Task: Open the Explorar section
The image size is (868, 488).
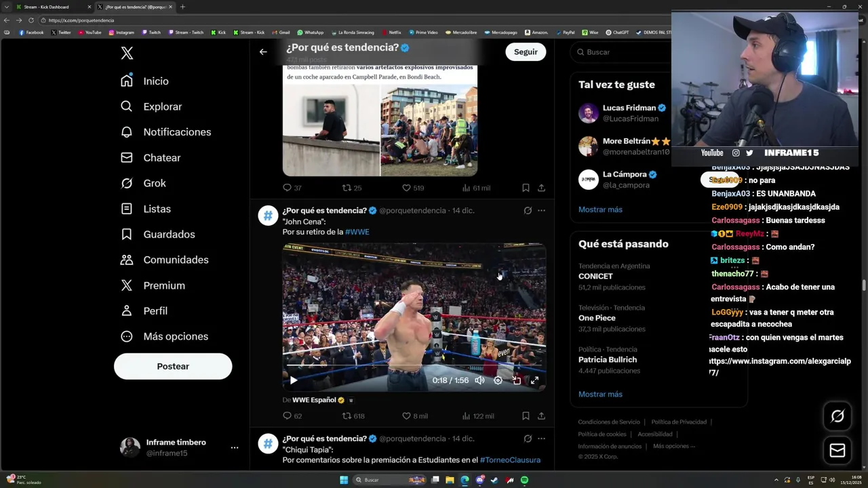Action: pos(151,106)
